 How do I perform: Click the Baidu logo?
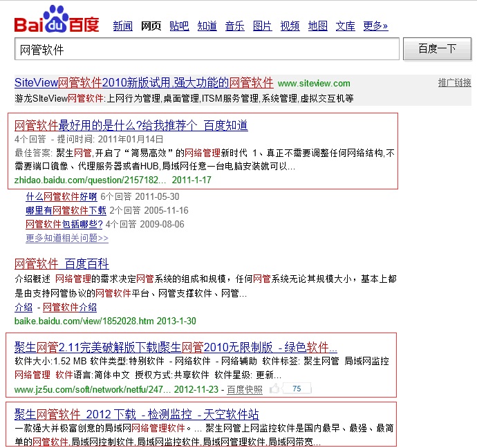pyautogui.click(x=57, y=19)
